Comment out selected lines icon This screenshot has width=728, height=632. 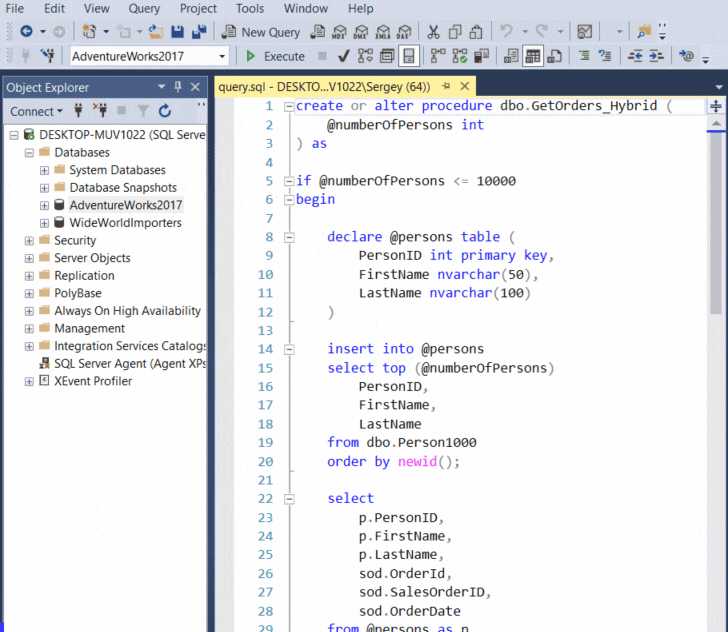click(584, 56)
